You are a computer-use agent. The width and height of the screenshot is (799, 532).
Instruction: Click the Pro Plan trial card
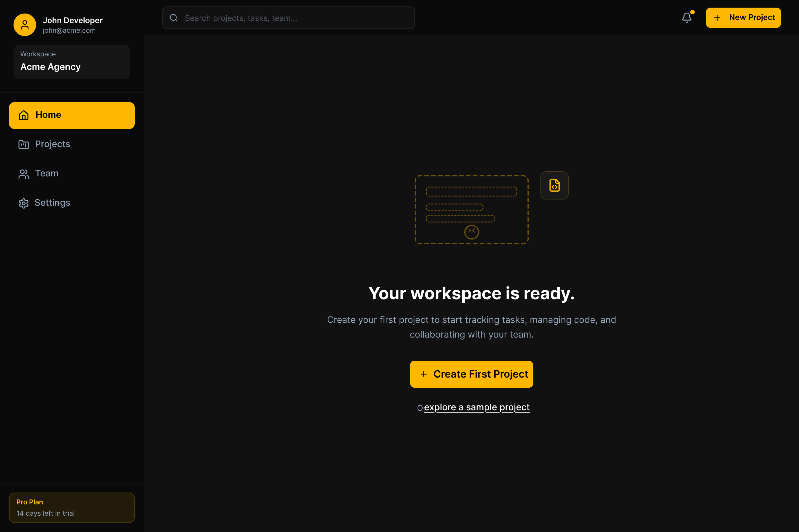point(72,507)
